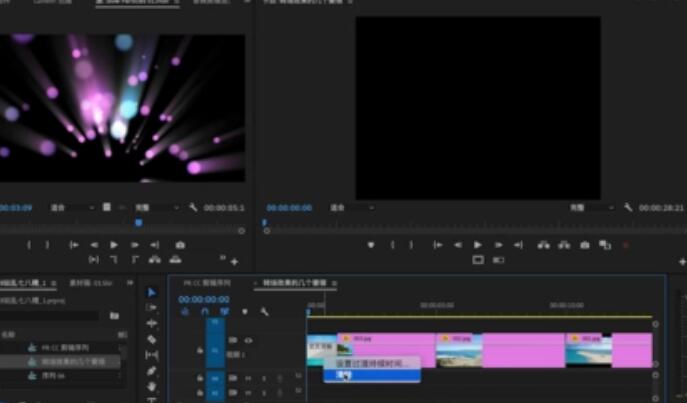Image resolution: width=687 pixels, height=403 pixels.
Task: Click the Insert button in Source monitor
Action: tap(155, 260)
